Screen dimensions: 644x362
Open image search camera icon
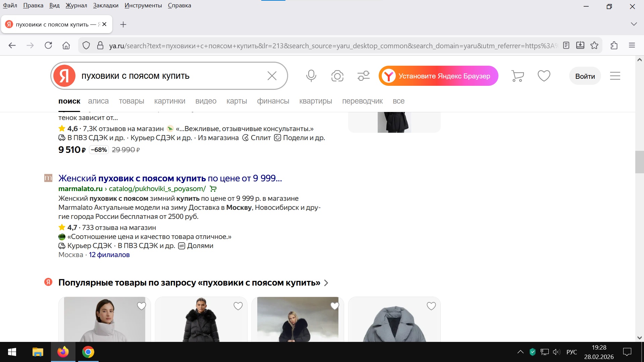337,76
